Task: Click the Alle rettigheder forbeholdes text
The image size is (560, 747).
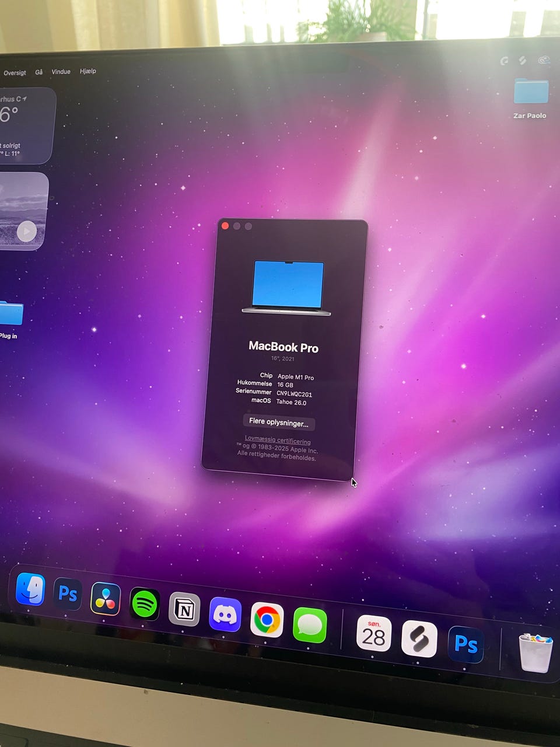Action: (x=276, y=456)
